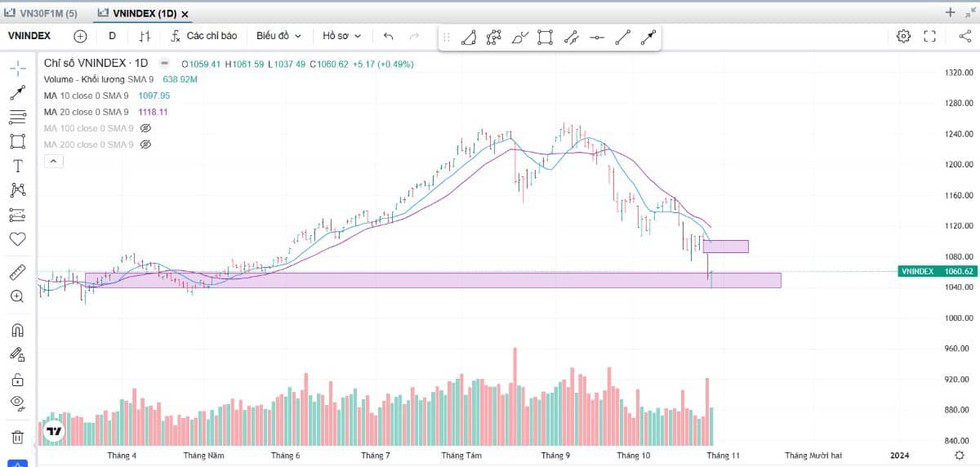Open the D timeframe interval selector
This screenshot has height=467, width=980.
[112, 36]
